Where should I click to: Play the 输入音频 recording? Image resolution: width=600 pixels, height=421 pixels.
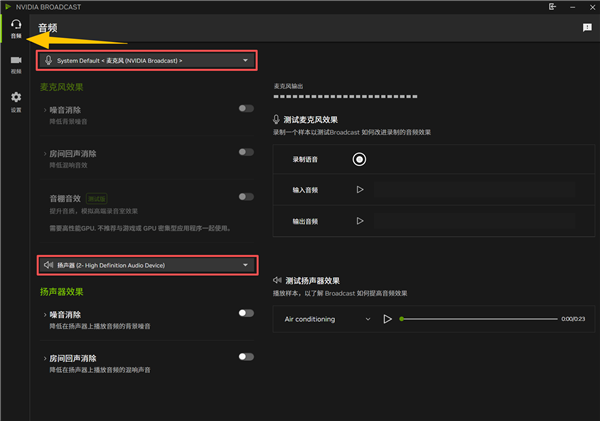click(359, 190)
